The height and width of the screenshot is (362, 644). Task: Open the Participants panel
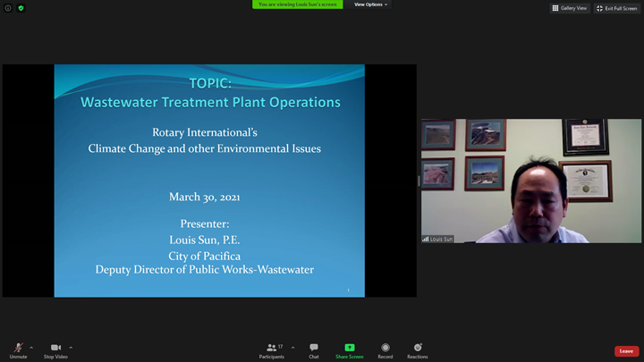coord(272,351)
